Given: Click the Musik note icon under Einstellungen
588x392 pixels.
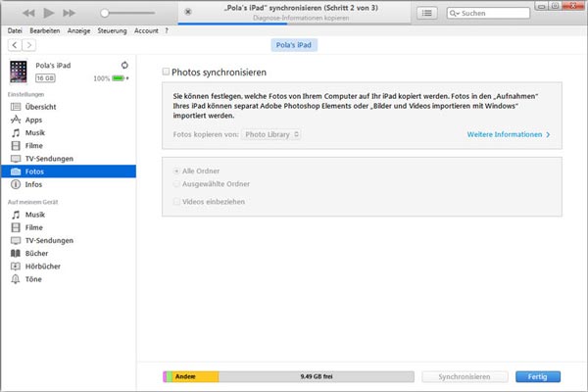Looking at the screenshot, I should click(16, 133).
